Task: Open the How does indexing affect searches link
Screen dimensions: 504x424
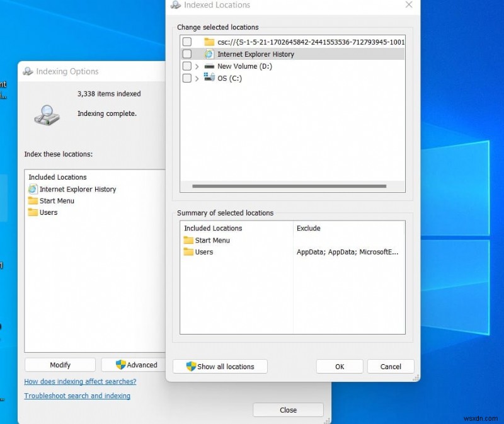Action: [x=80, y=381]
